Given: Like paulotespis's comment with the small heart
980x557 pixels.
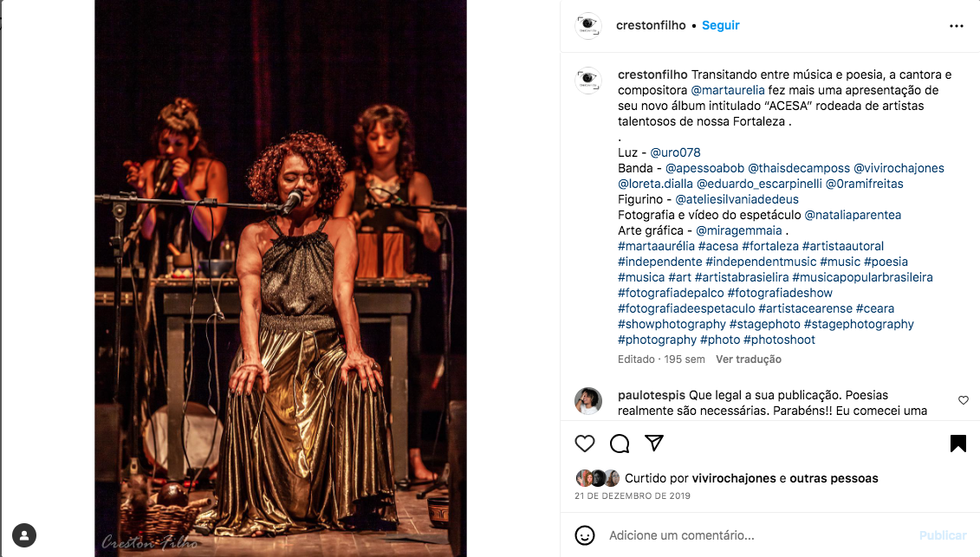Looking at the screenshot, I should coord(964,400).
